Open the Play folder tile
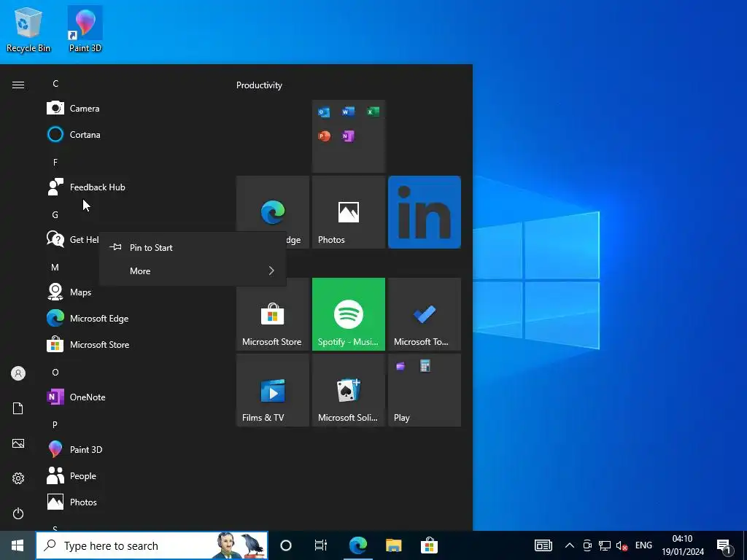 (x=425, y=390)
